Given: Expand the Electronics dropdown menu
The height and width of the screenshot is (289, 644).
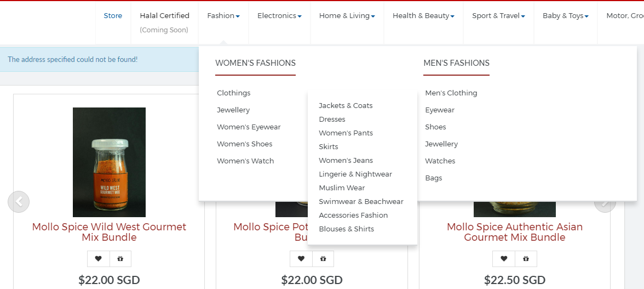Looking at the screenshot, I should tap(279, 16).
